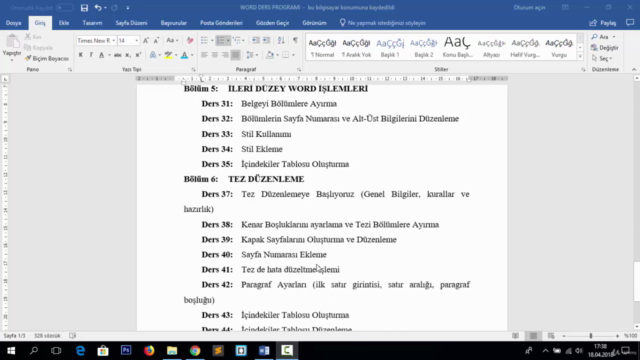Apply strikethrough with the abc icon
This screenshot has height=360, width=640.
coord(118,55)
